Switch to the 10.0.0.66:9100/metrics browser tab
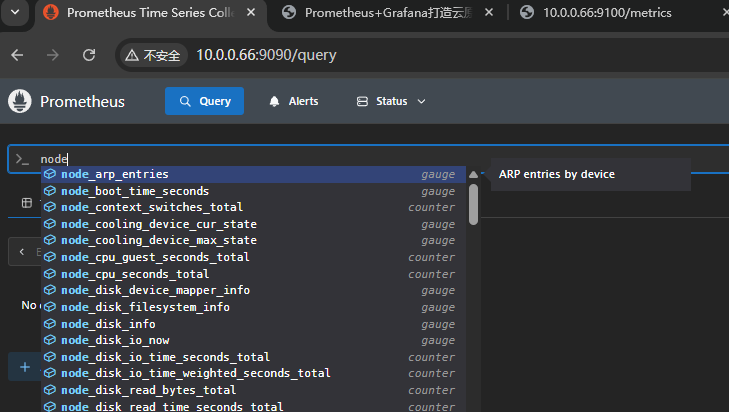Viewport: 729px width, 412px height. [x=607, y=13]
